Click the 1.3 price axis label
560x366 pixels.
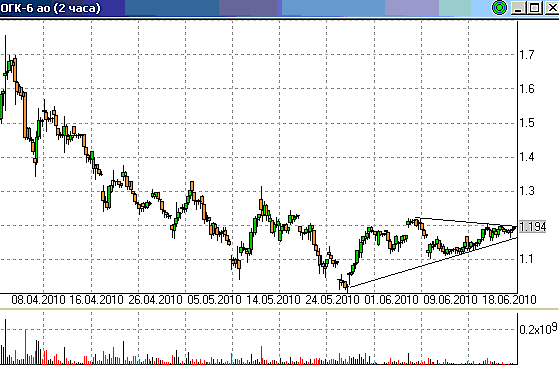click(x=527, y=191)
